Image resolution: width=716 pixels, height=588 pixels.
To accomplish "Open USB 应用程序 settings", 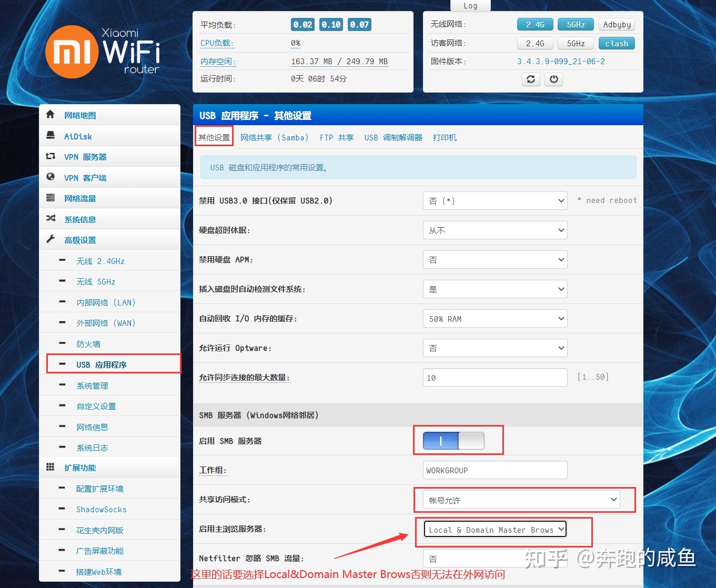I will [x=102, y=364].
